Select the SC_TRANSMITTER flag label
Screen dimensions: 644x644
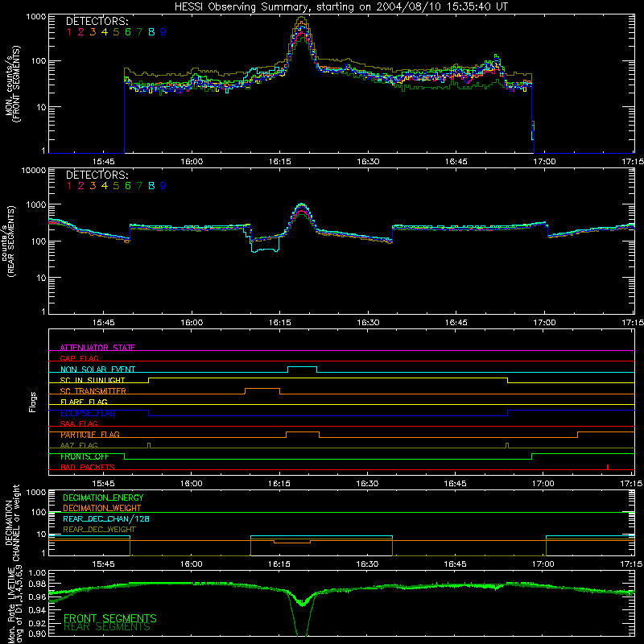(93, 391)
